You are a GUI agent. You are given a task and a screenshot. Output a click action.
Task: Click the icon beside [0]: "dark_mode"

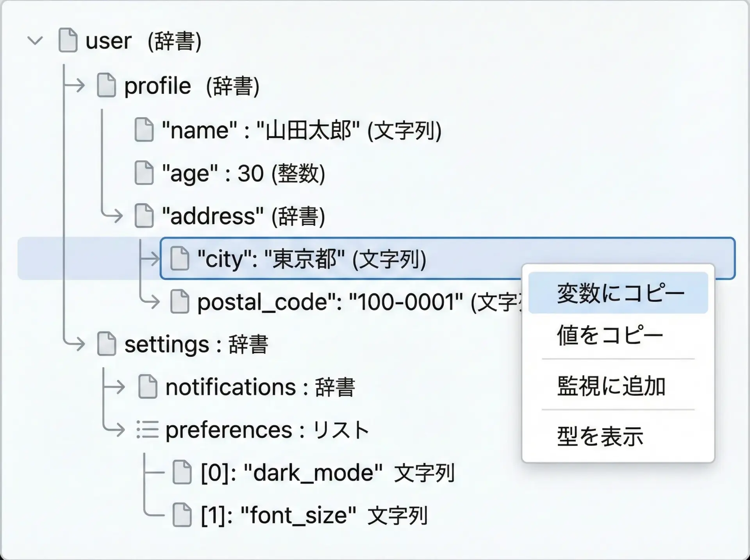point(182,472)
